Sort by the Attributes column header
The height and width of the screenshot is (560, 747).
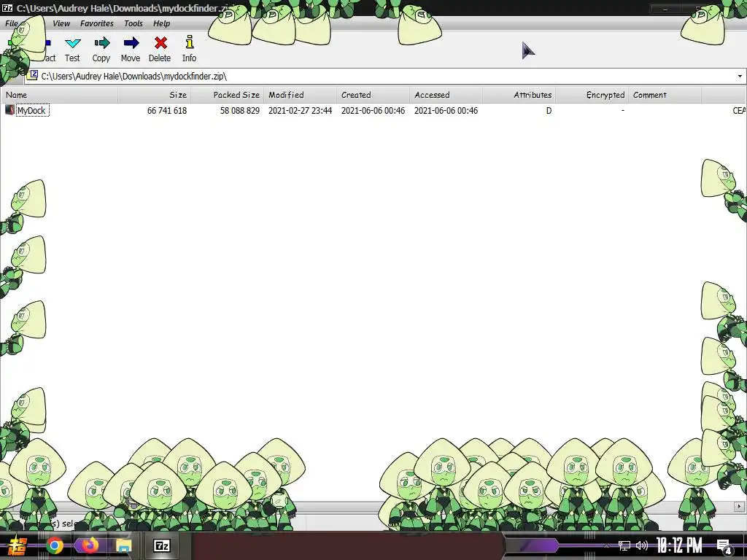click(x=519, y=95)
